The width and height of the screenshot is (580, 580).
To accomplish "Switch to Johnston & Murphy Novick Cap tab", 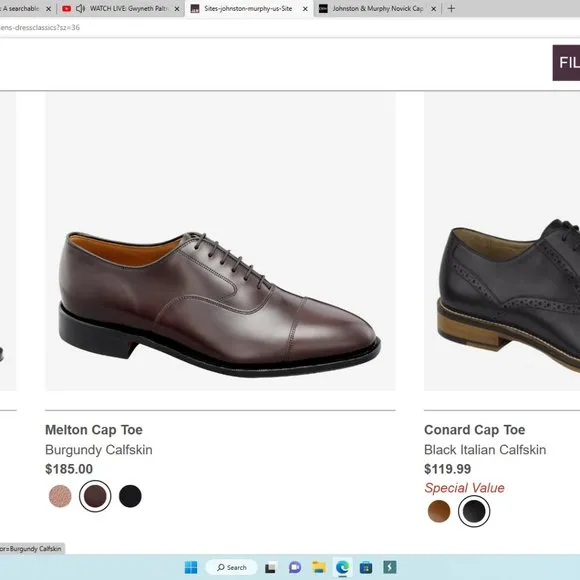I will [x=377, y=9].
